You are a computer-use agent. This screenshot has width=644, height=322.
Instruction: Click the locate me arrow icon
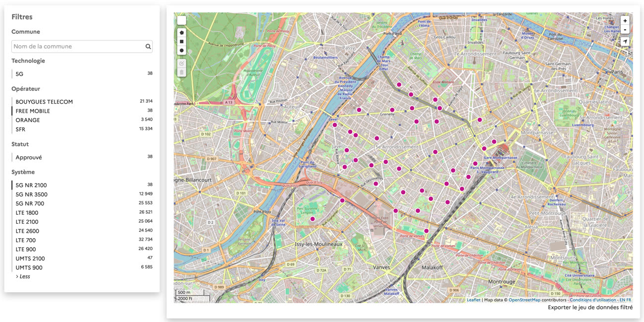(x=625, y=42)
